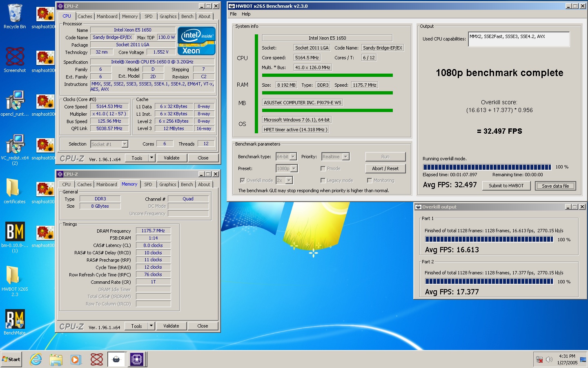Click the Part 2 progress bar
This screenshot has width=588, height=368.
[489, 281]
